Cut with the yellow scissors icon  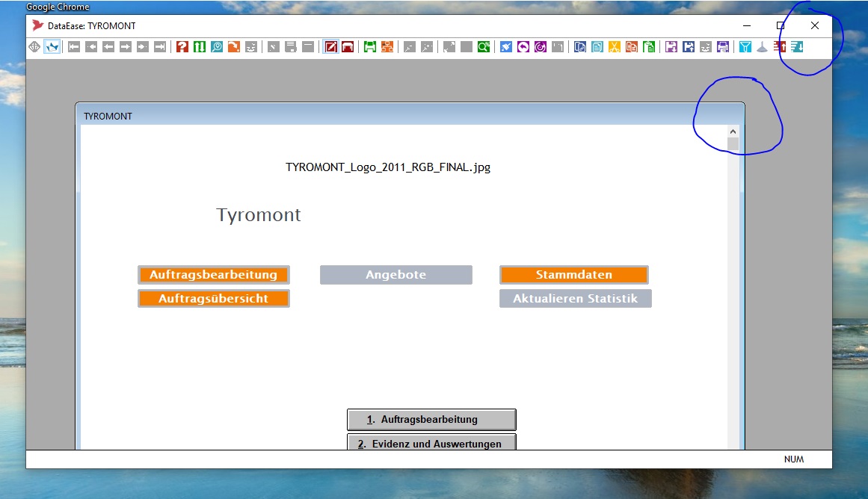615,47
